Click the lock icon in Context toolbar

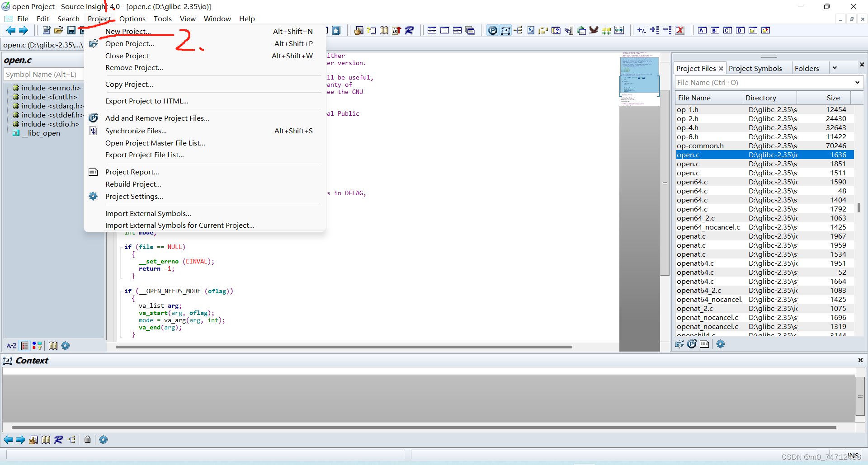88,440
